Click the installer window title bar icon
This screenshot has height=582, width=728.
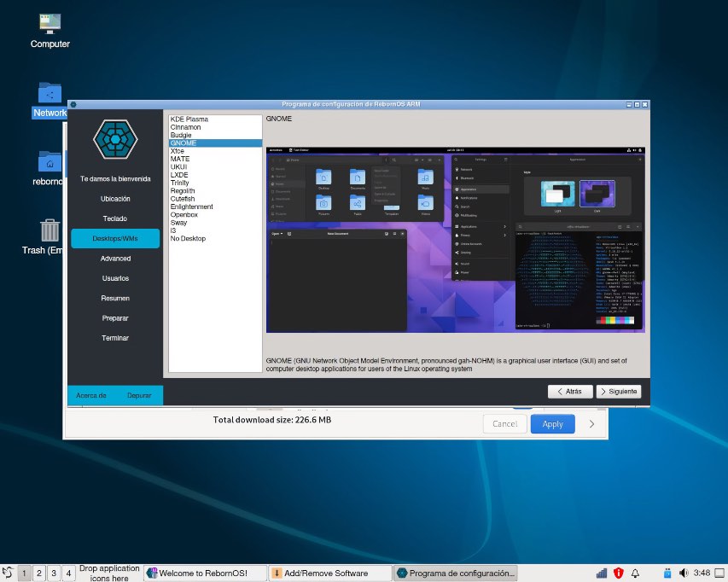click(x=73, y=104)
